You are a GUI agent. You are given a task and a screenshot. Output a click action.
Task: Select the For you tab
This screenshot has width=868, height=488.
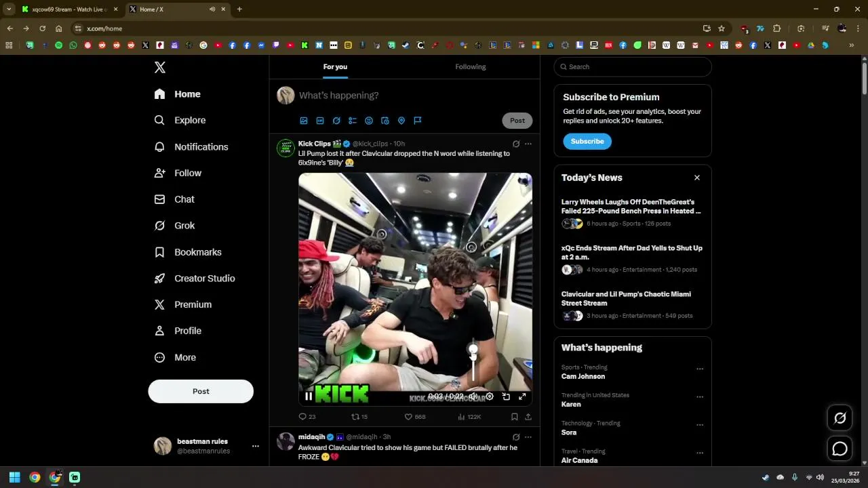click(335, 66)
